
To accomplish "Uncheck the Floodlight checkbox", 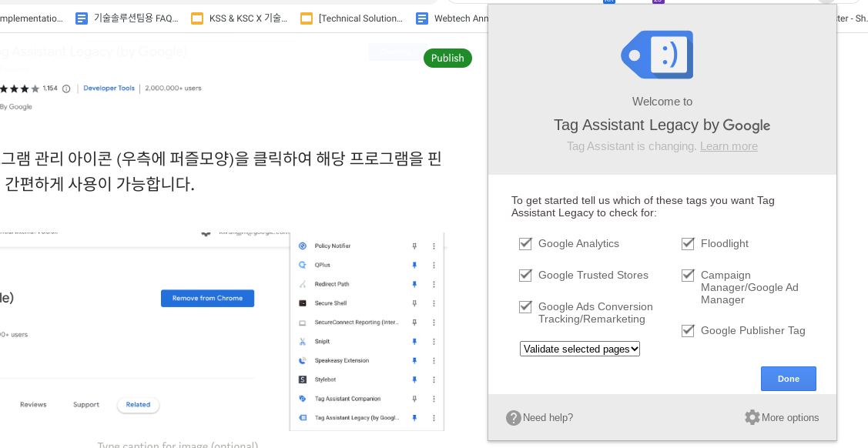I will [688, 243].
